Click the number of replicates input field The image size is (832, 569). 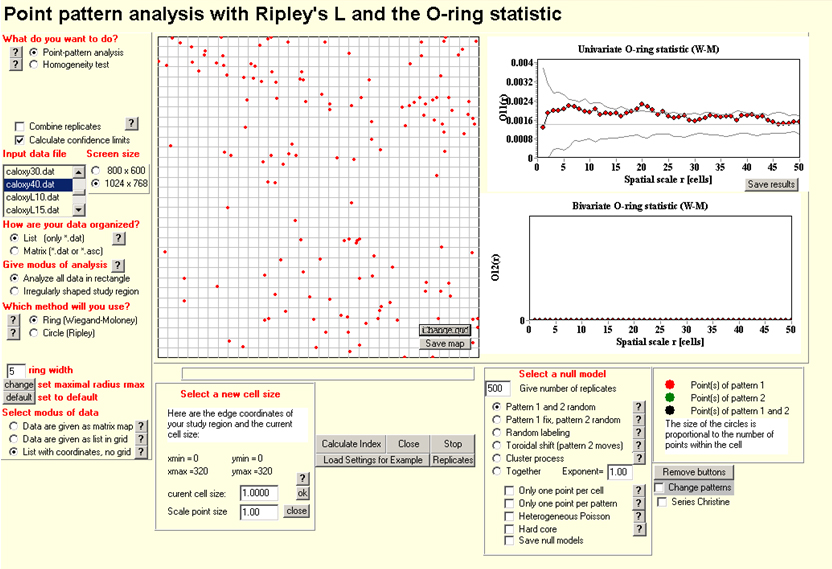click(x=497, y=388)
